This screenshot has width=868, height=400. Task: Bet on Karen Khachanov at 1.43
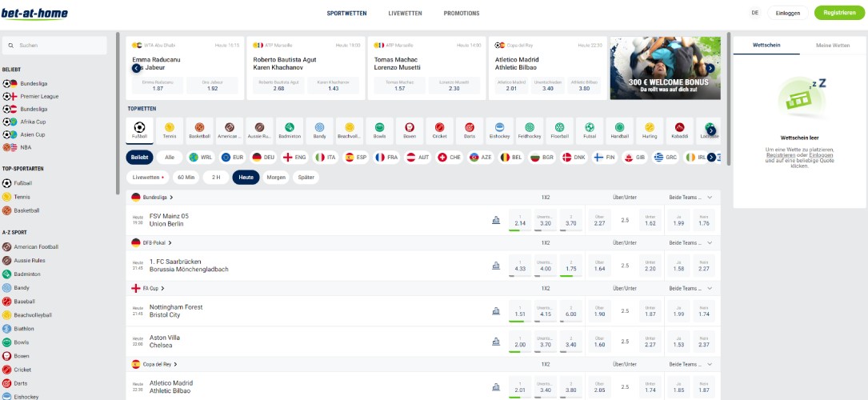pyautogui.click(x=334, y=86)
